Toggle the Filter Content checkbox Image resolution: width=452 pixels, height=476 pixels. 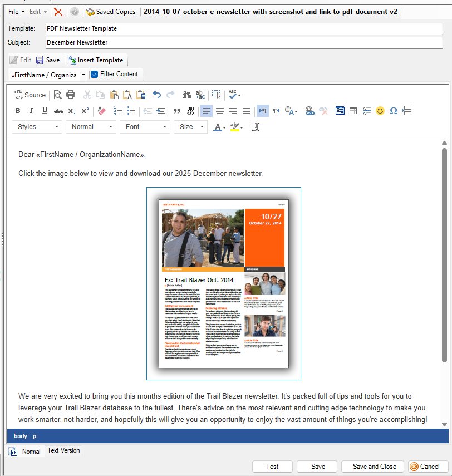[94, 74]
